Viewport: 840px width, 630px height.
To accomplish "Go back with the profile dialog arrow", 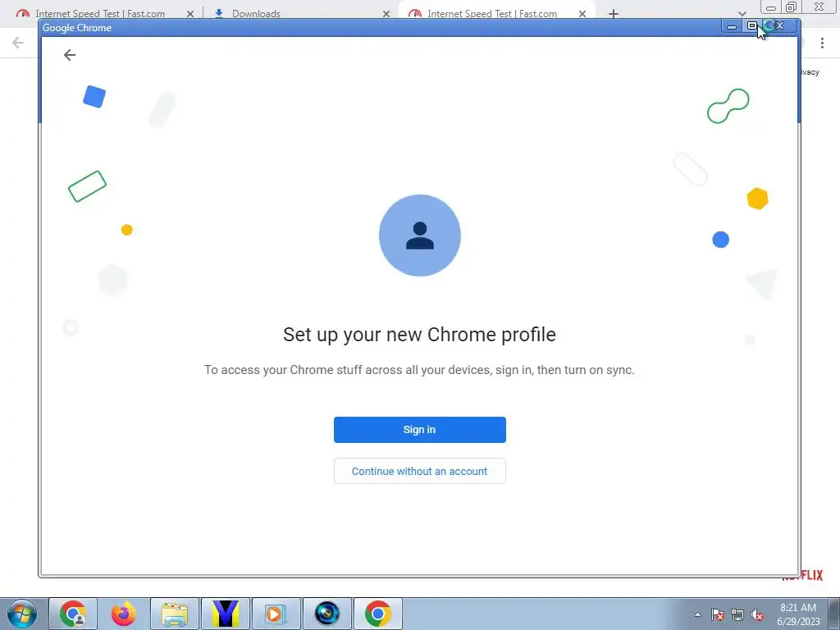I will (x=70, y=55).
